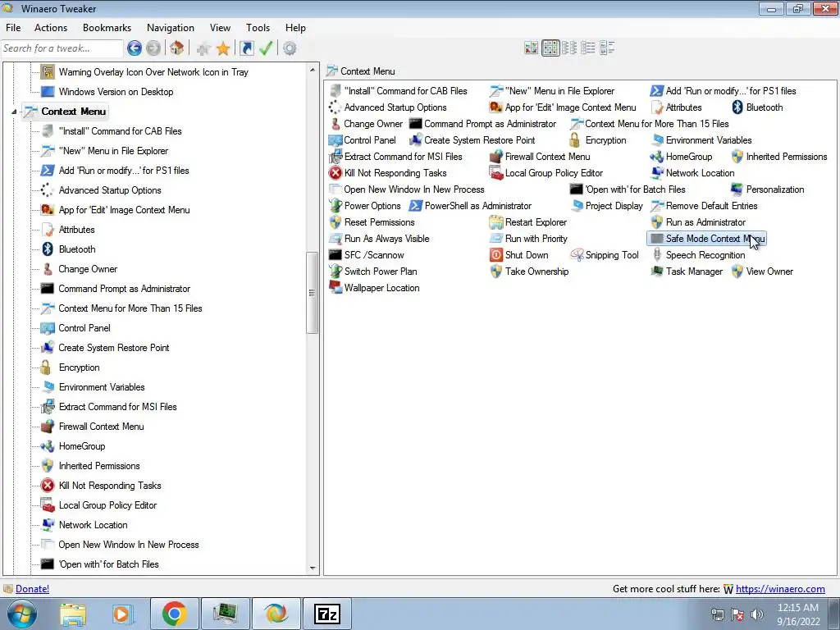Screen dimensions: 840x630
Task: Launch Chrome from the taskbar
Action: tap(174, 614)
